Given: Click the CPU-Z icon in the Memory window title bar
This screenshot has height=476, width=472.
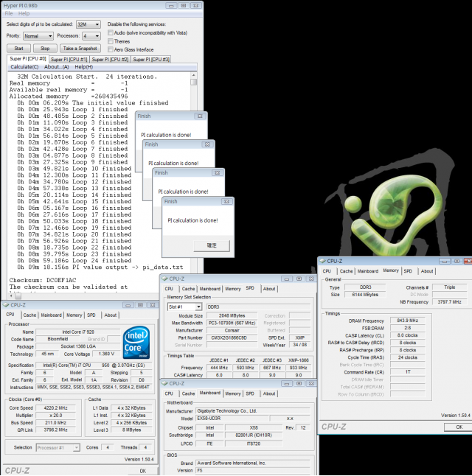Looking at the screenshot, I should [322, 261].
